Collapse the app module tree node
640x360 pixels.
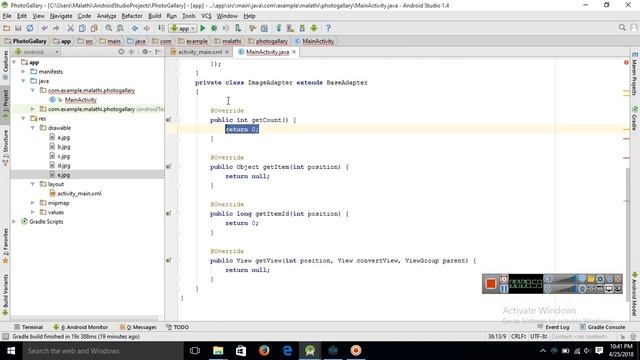pos(14,62)
